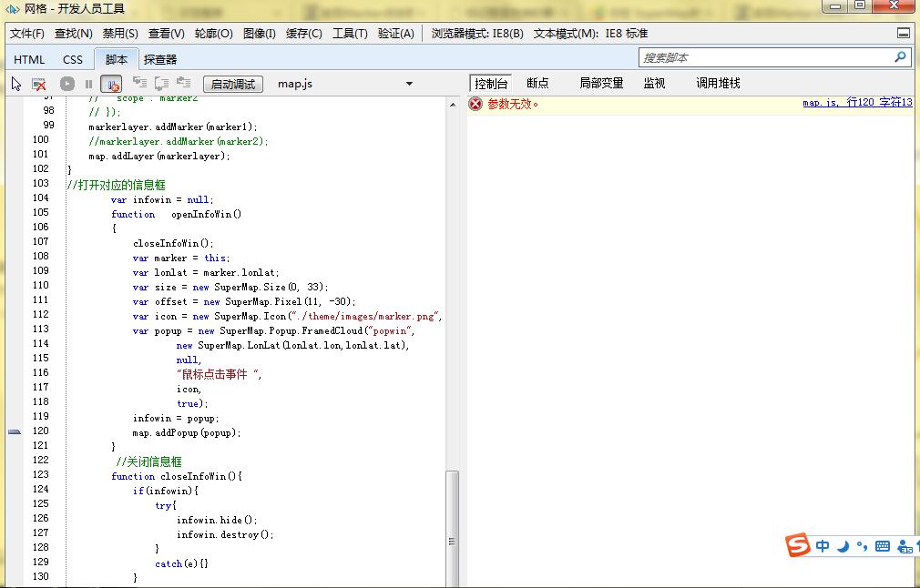This screenshot has width=920, height=588.
Task: Open the 查找(N) menu
Action: 74,34
